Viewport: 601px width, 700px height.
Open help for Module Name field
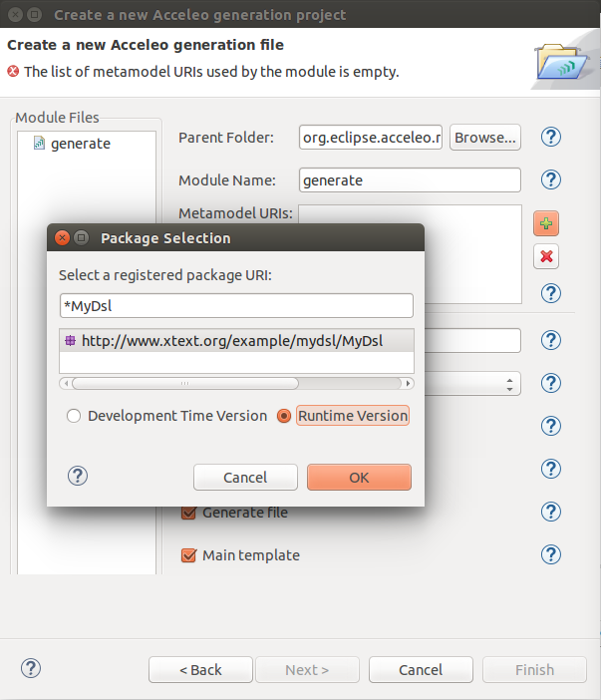tap(551, 179)
